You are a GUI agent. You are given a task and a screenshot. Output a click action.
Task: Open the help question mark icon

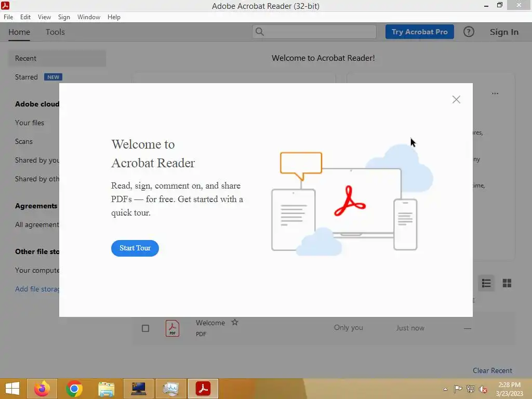(x=469, y=32)
